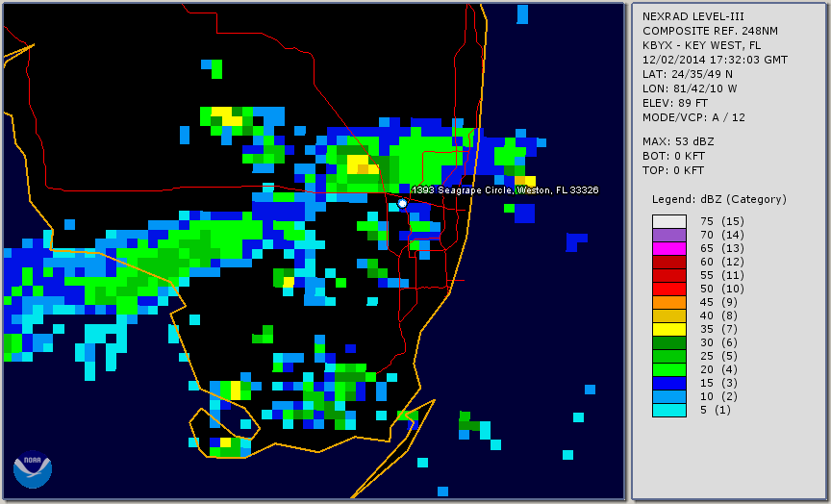Image resolution: width=831 pixels, height=504 pixels.
Task: Select the BOT: 0 KFT line
Action: (x=673, y=156)
